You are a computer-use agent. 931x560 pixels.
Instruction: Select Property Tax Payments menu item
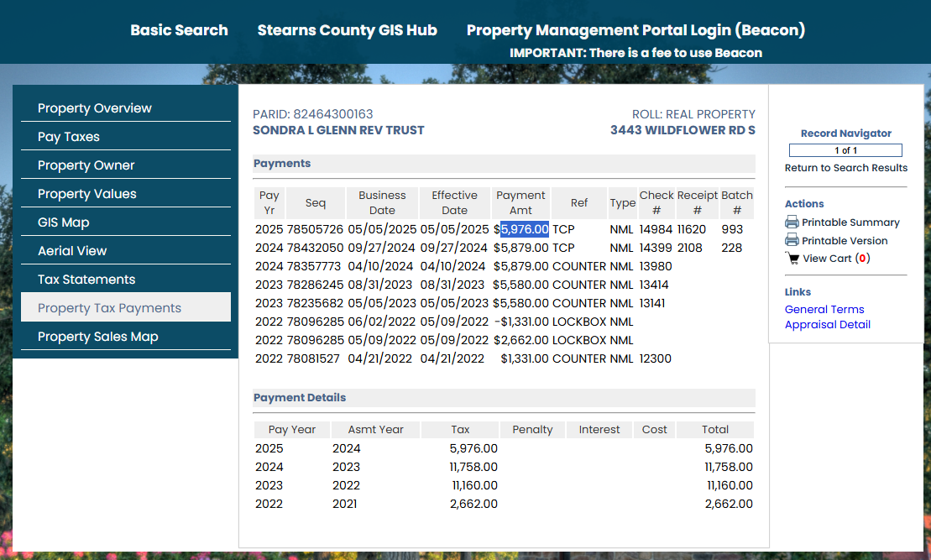click(109, 308)
